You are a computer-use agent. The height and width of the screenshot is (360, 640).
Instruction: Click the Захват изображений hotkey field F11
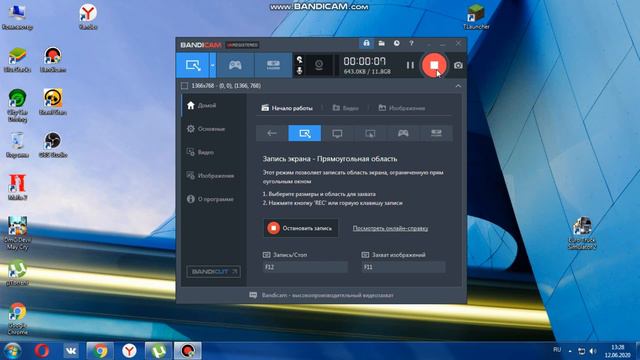(403, 267)
